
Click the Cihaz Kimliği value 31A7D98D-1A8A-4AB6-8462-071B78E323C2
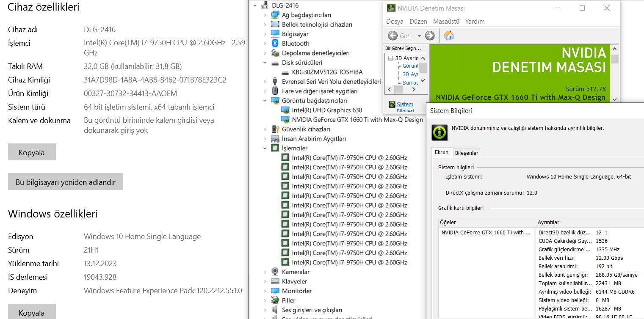(155, 80)
